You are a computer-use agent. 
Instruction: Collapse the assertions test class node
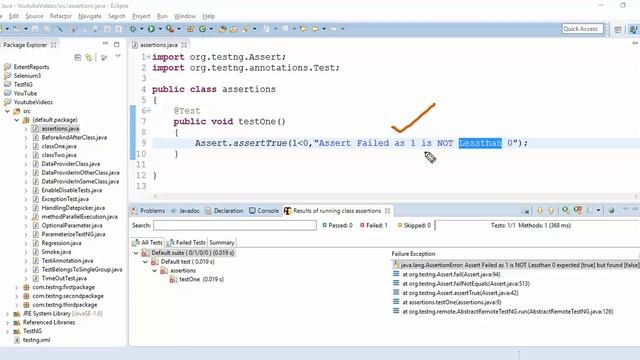tap(155, 271)
